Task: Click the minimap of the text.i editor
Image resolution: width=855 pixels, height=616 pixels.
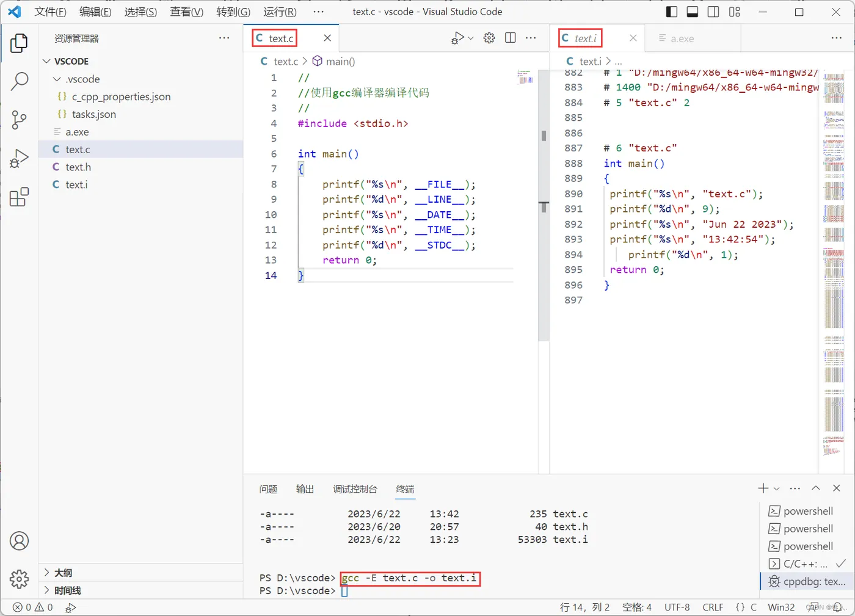Action: pos(834,263)
